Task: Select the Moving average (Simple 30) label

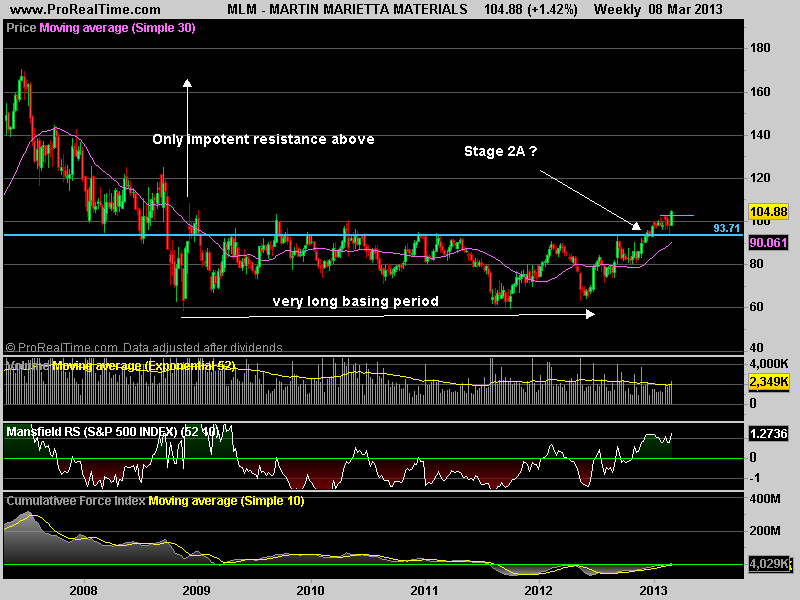Action: point(117,28)
